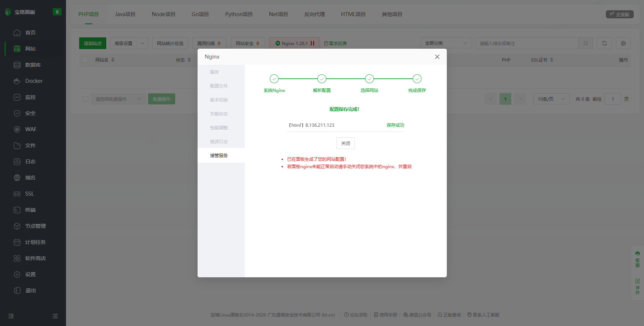
Task: Open the SSL certificate icon in the sidebar
Action: coord(17,194)
